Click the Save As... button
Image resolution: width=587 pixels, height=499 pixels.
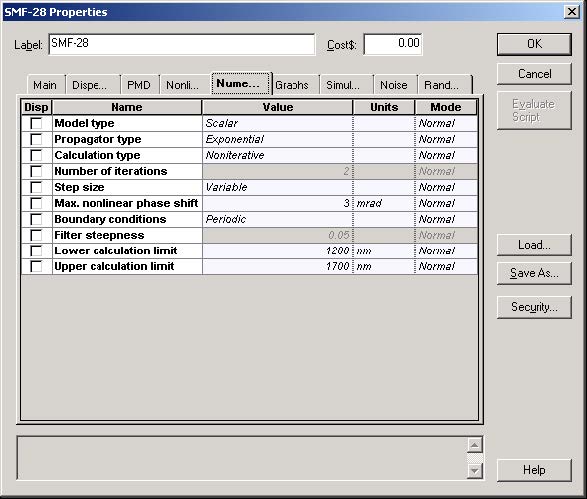coord(534,273)
